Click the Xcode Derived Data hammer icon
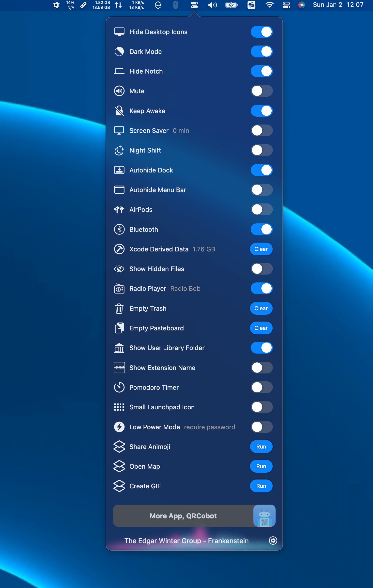This screenshot has width=373, height=588. coord(119,249)
